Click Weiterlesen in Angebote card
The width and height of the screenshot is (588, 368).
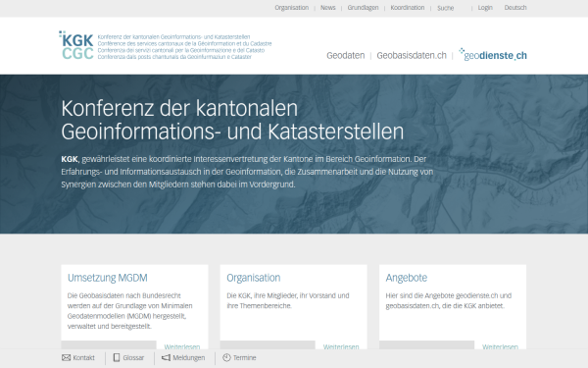500,346
